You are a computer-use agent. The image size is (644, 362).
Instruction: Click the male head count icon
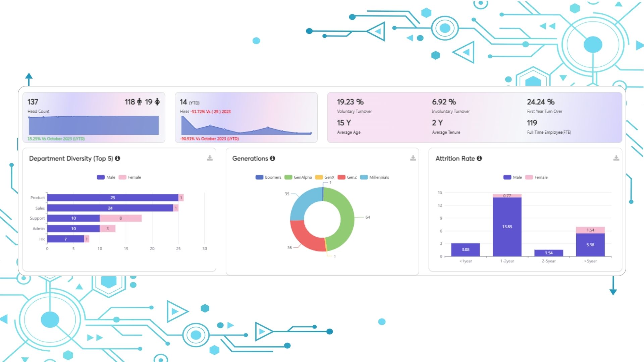pyautogui.click(x=139, y=102)
